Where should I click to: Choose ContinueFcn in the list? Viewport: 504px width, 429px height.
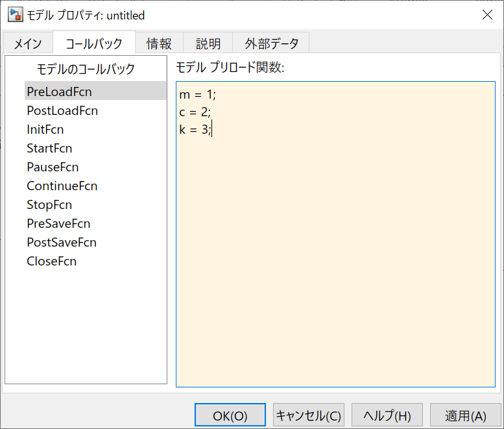62,186
